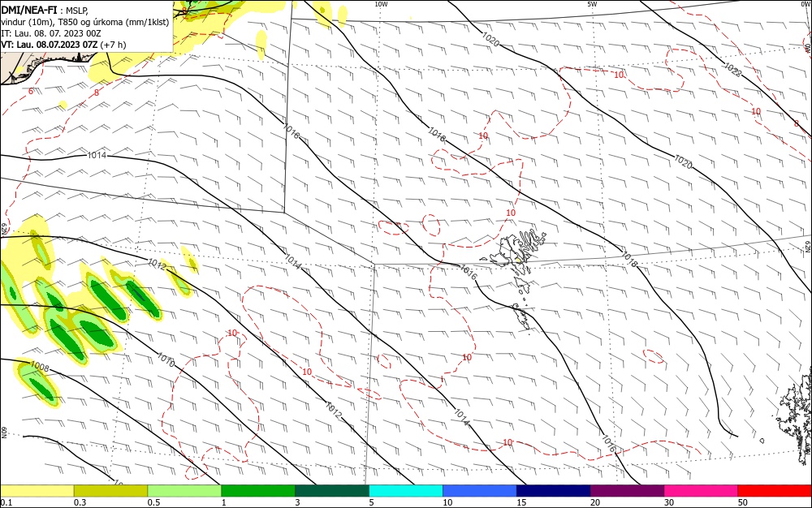
Task: Pick the blue 10–15 legend swatch
Action: [x=480, y=491]
